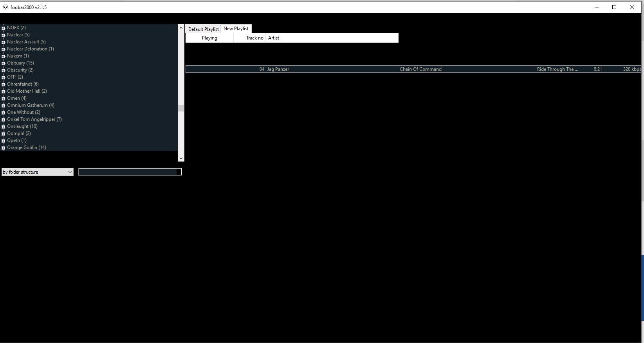Image resolution: width=644 pixels, height=343 pixels.
Task: Click the 5:21 duration cell
Action: tap(598, 69)
